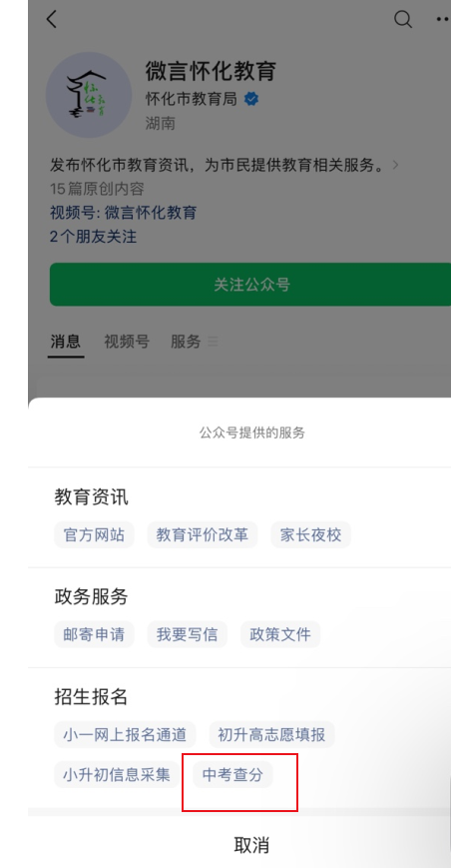This screenshot has height=868, width=451.
Task: Open 小一网上报名通道 enrollment entry
Action: pos(125,734)
